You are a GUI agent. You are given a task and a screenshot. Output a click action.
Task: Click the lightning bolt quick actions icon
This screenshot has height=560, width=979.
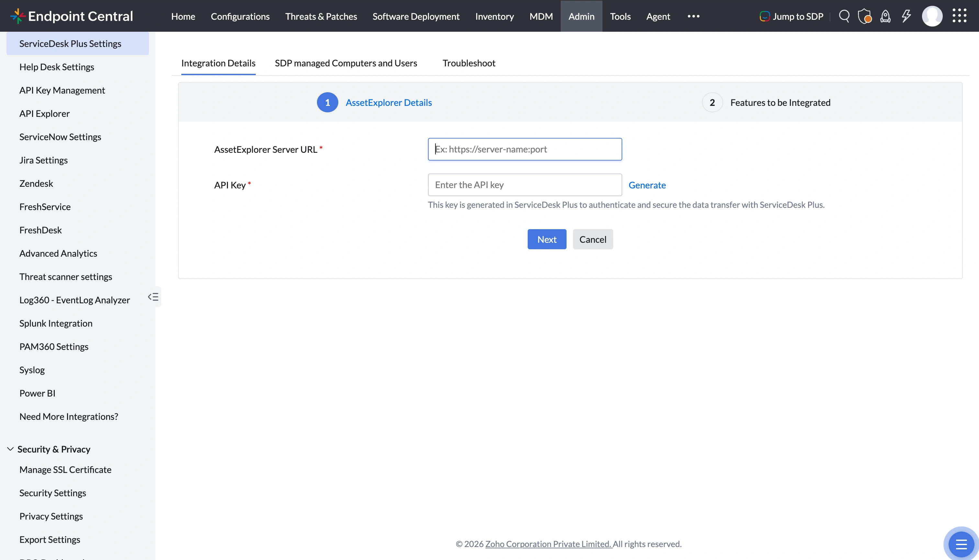coord(906,16)
